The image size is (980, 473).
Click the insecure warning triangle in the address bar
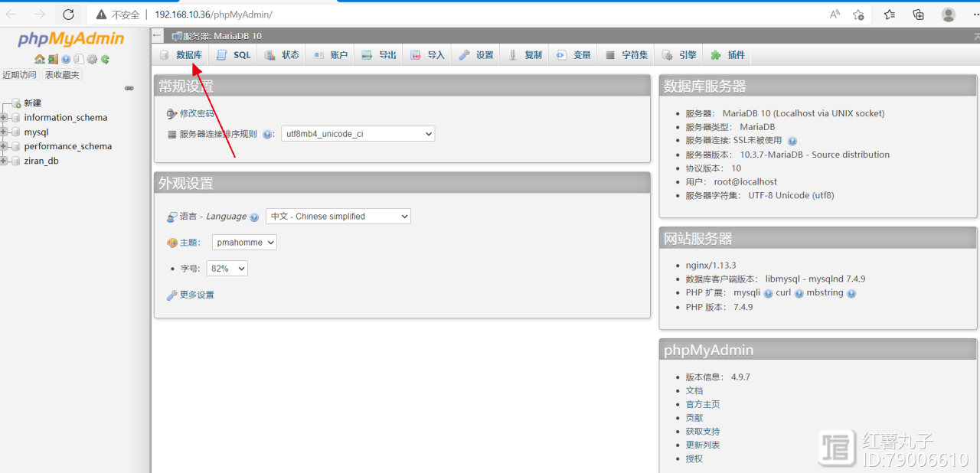101,15
